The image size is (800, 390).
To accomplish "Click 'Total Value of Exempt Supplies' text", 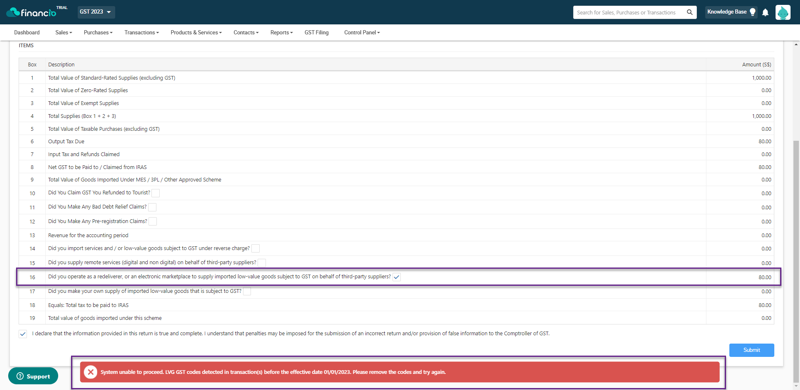I will (83, 103).
